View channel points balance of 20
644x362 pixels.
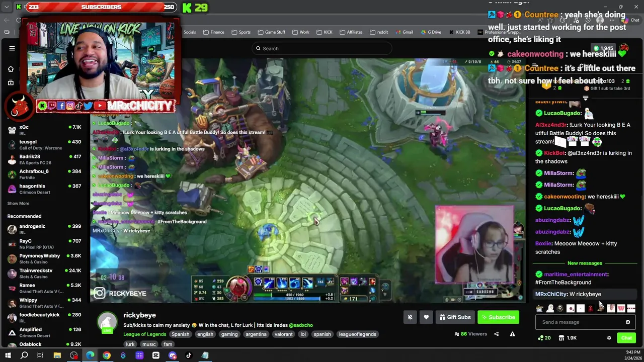point(544,338)
